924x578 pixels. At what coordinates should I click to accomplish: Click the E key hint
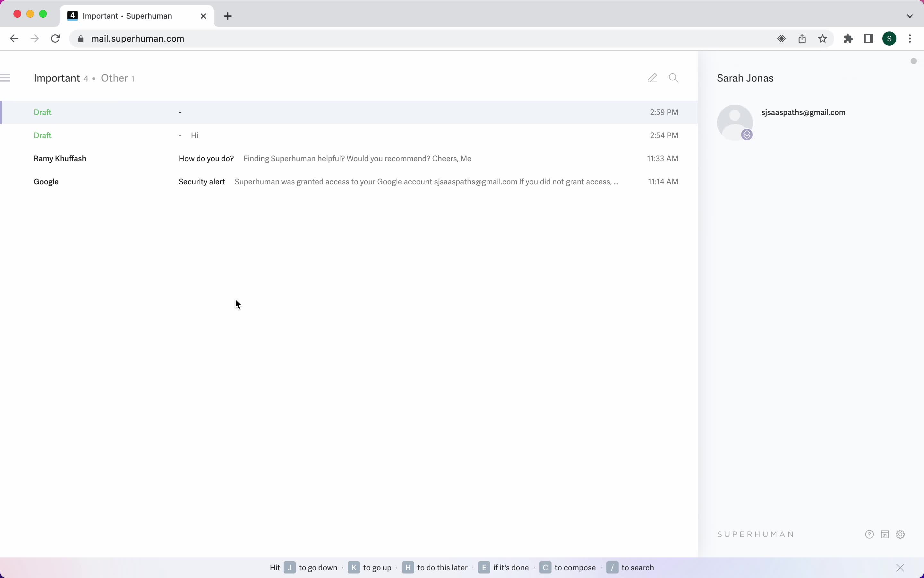[x=484, y=568]
